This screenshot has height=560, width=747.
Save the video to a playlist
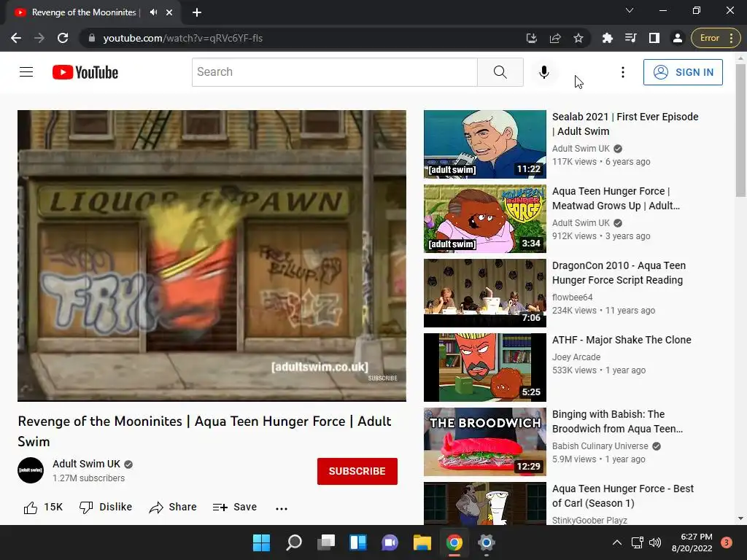coord(234,507)
